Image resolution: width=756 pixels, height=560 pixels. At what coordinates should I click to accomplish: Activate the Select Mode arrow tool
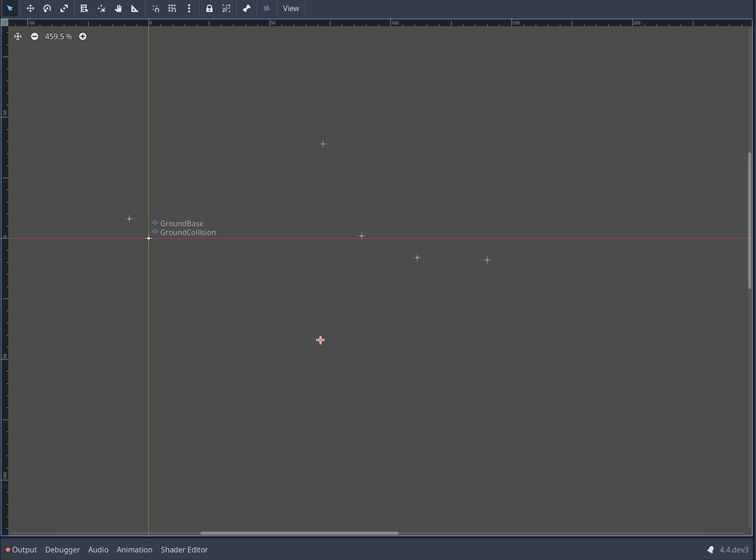(10, 8)
